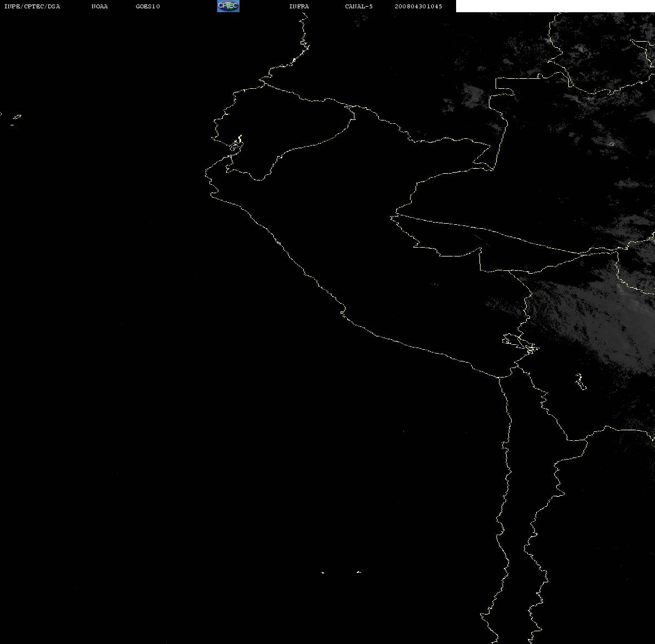Click the CPTEC logo in header
The width and height of the screenshot is (655, 644).
228,6
